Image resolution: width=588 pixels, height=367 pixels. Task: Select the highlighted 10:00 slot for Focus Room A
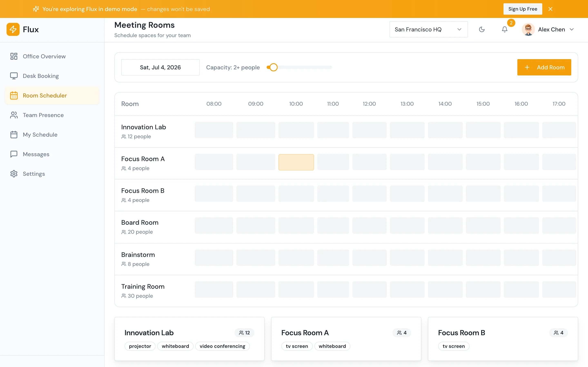coord(296,162)
